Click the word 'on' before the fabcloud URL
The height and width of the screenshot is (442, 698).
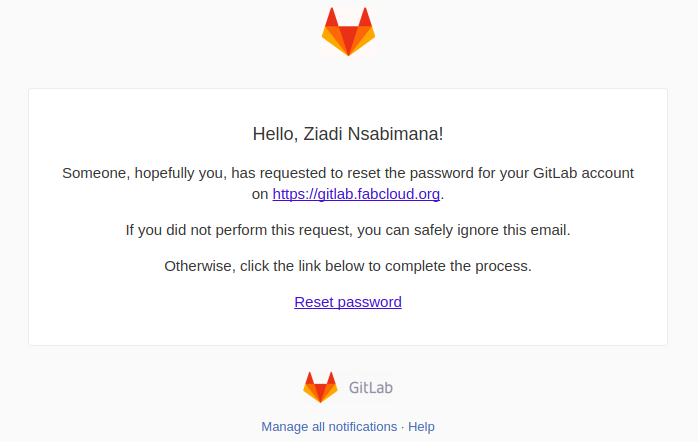[260, 194]
